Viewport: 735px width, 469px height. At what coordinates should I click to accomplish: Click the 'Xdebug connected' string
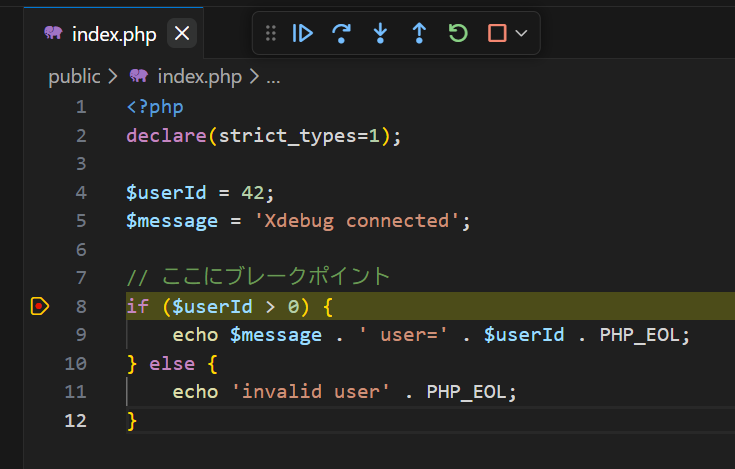click(x=357, y=221)
